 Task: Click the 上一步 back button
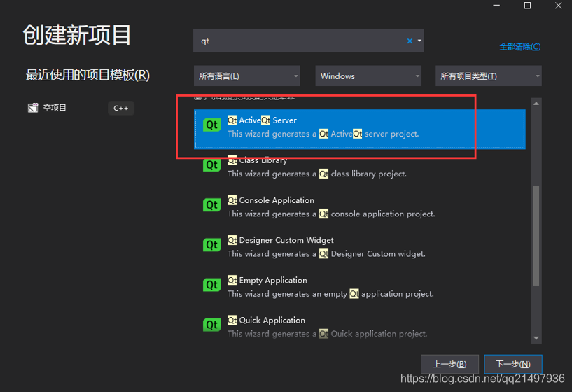click(x=449, y=364)
